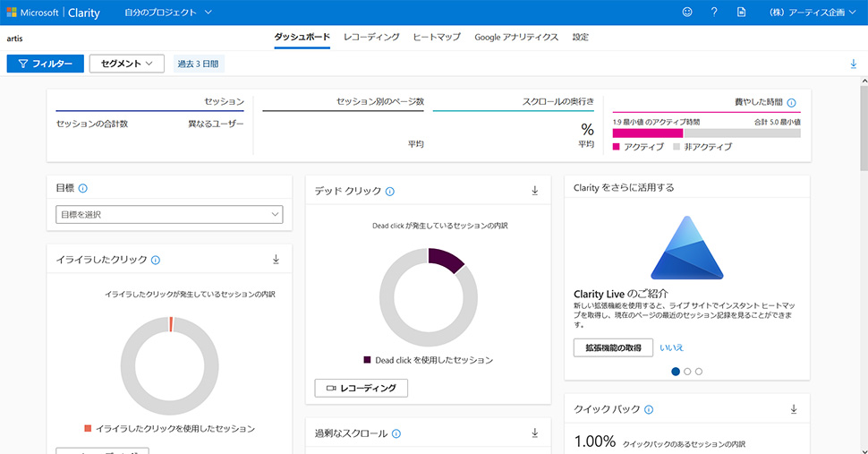Image resolution: width=868 pixels, height=454 pixels.
Task: Click the artis project name
Action: point(15,39)
